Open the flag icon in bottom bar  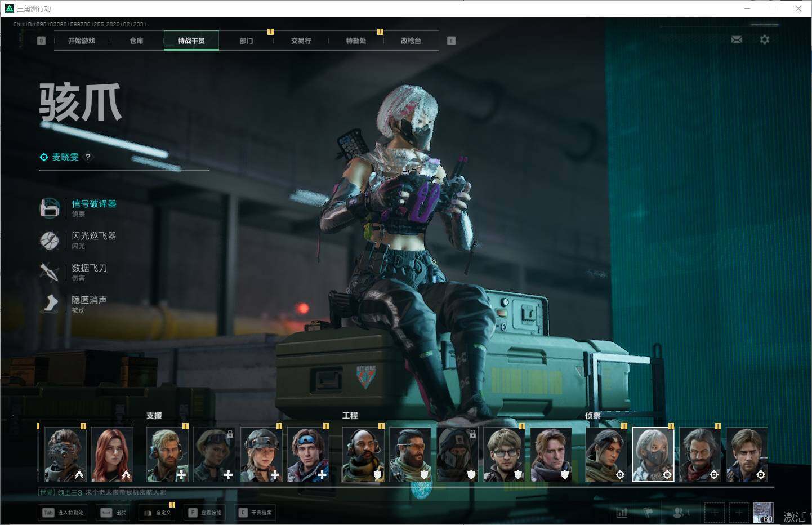[648, 513]
